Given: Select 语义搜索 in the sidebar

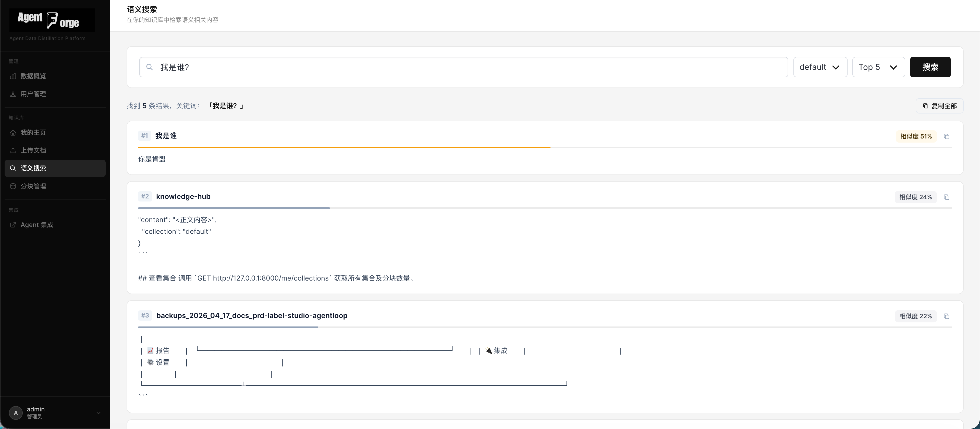Looking at the screenshot, I should [55, 168].
